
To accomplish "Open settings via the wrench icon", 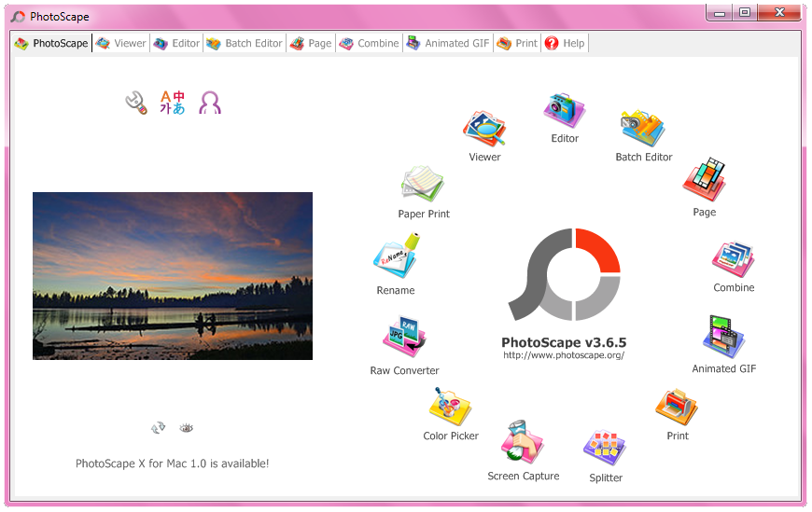I will click(x=136, y=103).
